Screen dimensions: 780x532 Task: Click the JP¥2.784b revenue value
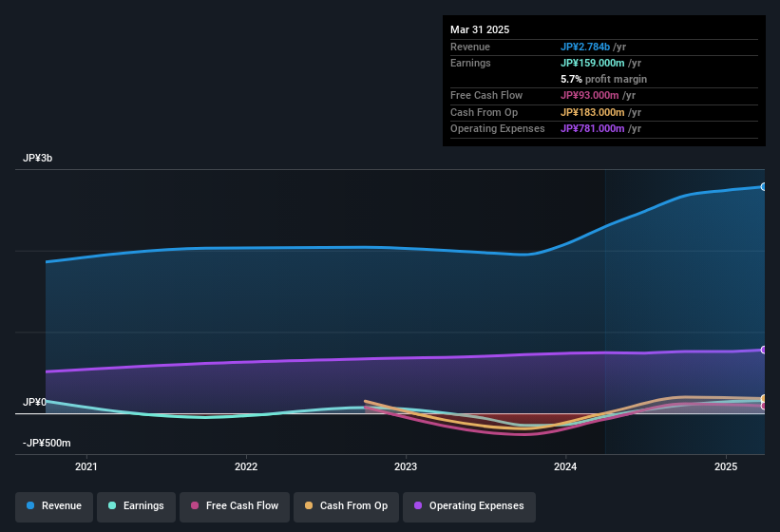(585, 47)
